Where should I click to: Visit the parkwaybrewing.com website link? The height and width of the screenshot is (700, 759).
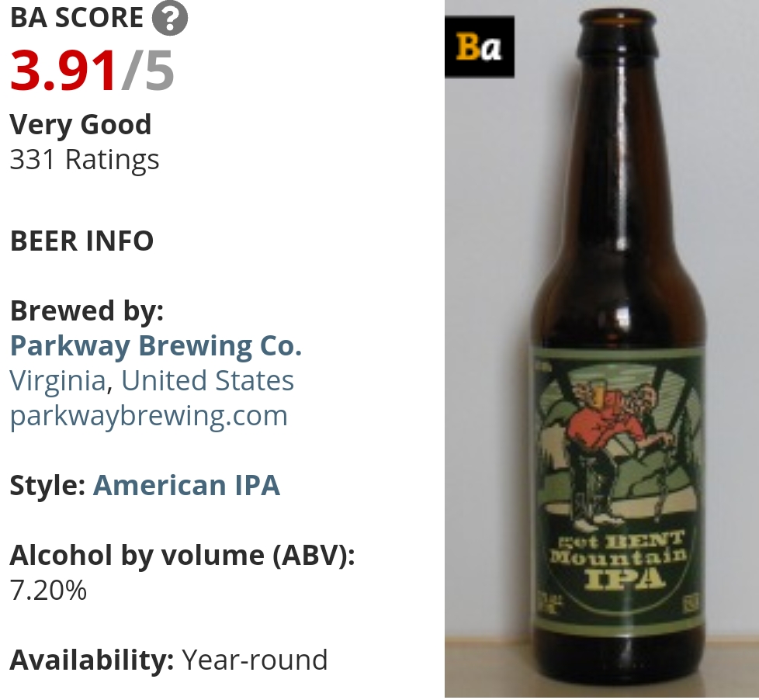(x=148, y=416)
